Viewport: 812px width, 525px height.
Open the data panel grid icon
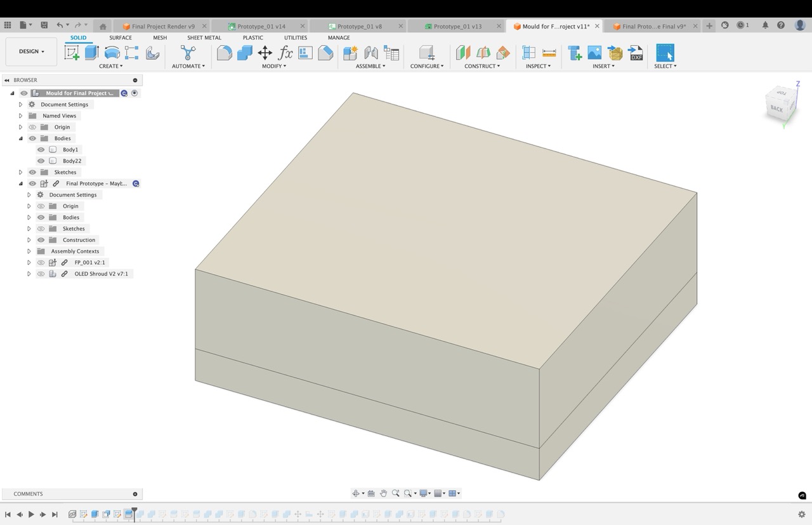tap(8, 25)
